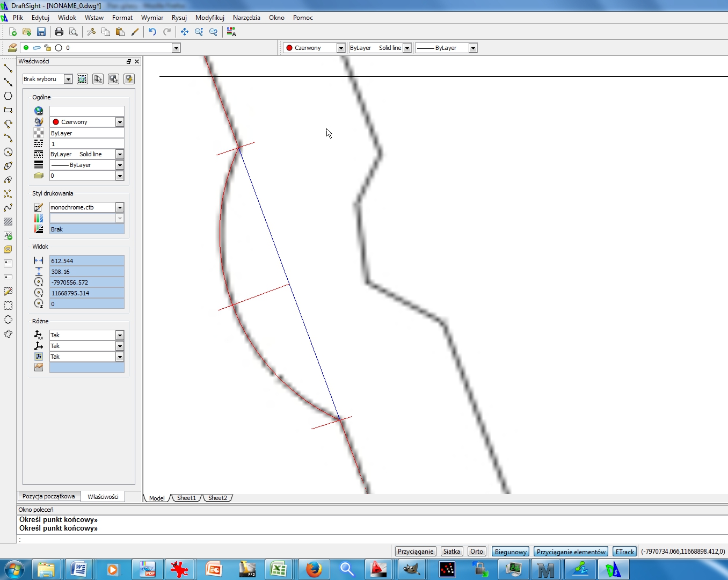728x580 pixels.
Task: Toggle Siatka grid display
Action: tap(452, 552)
